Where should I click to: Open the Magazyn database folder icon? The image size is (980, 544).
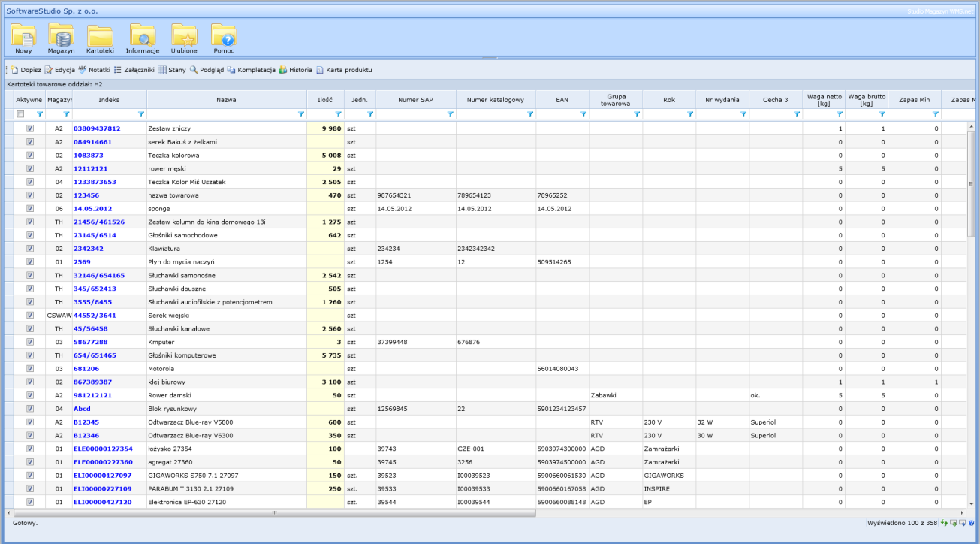(61, 38)
